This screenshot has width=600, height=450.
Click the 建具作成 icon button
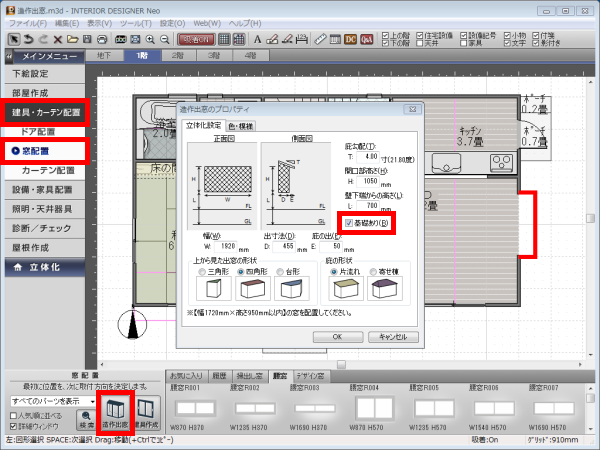coord(147,413)
